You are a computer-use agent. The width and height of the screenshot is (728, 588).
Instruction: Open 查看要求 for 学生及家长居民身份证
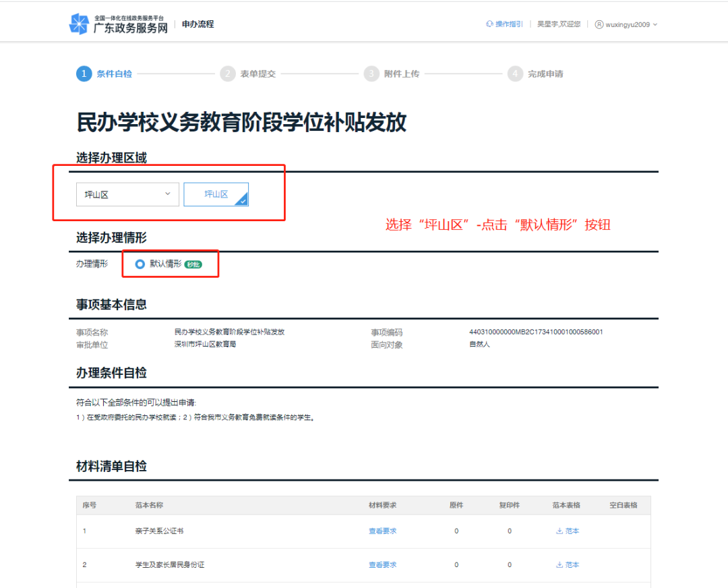382,565
